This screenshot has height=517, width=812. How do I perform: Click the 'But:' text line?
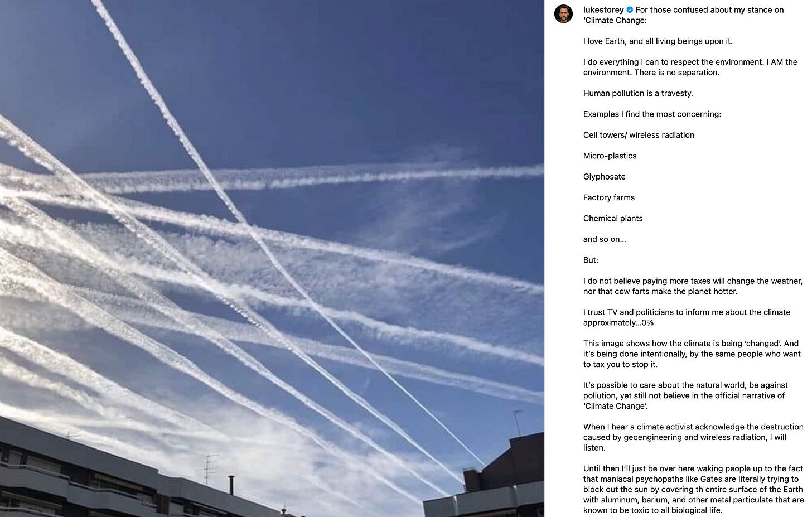[591, 260]
